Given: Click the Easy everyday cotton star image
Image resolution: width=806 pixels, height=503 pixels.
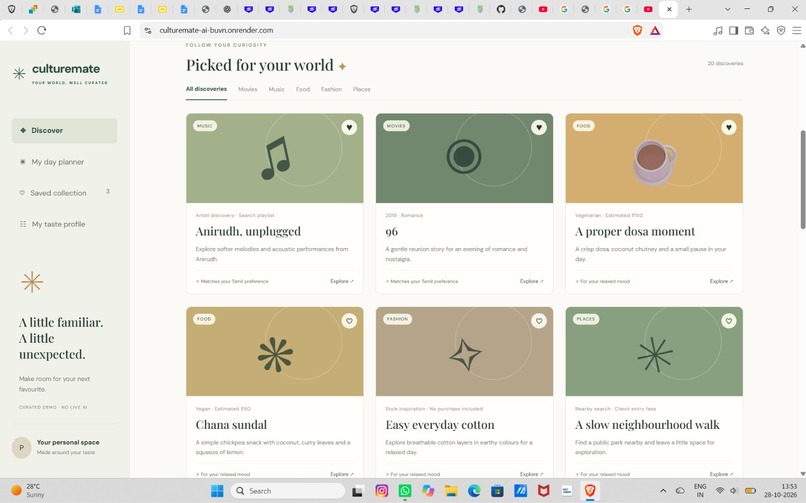Looking at the screenshot, I should tap(464, 351).
